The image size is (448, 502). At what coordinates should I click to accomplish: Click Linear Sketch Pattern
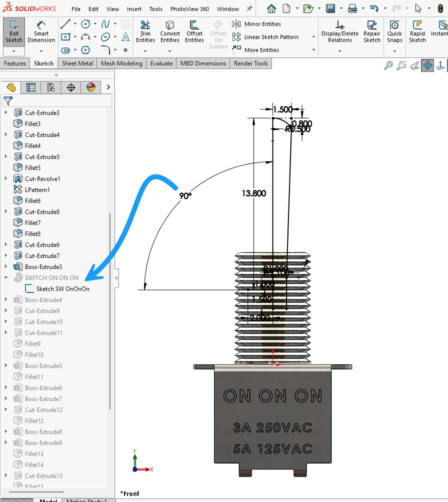(x=265, y=37)
